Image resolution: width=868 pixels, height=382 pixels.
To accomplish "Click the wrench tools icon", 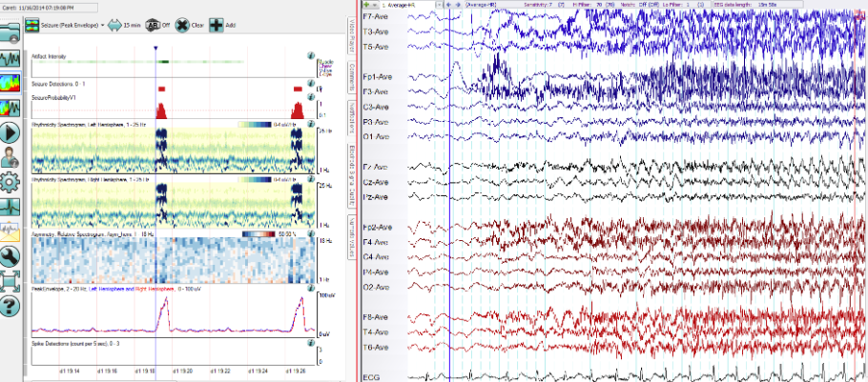I will (x=10, y=255).
